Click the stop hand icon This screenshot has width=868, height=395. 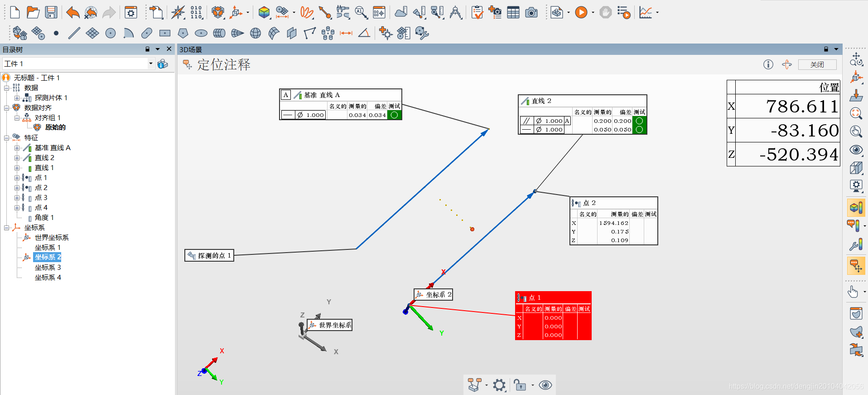click(606, 12)
